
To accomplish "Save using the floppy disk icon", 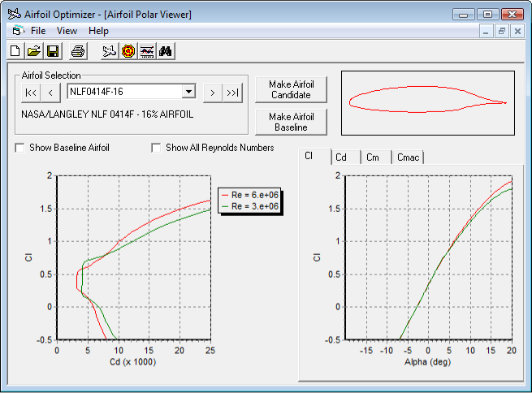I will 53,51.
